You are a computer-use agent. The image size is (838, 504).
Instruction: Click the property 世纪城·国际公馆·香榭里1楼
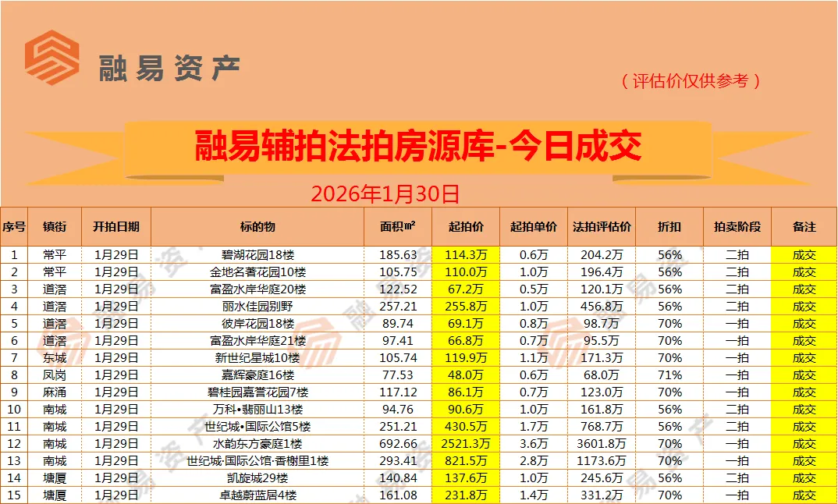(258, 461)
